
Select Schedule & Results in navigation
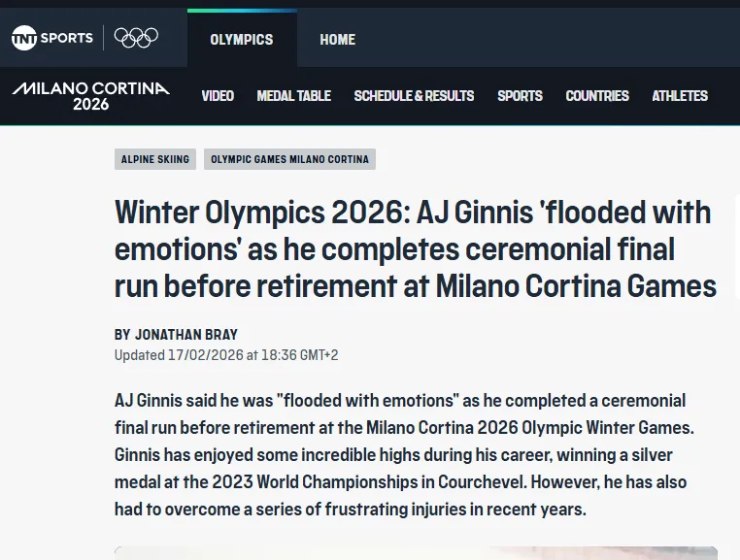[x=414, y=96]
